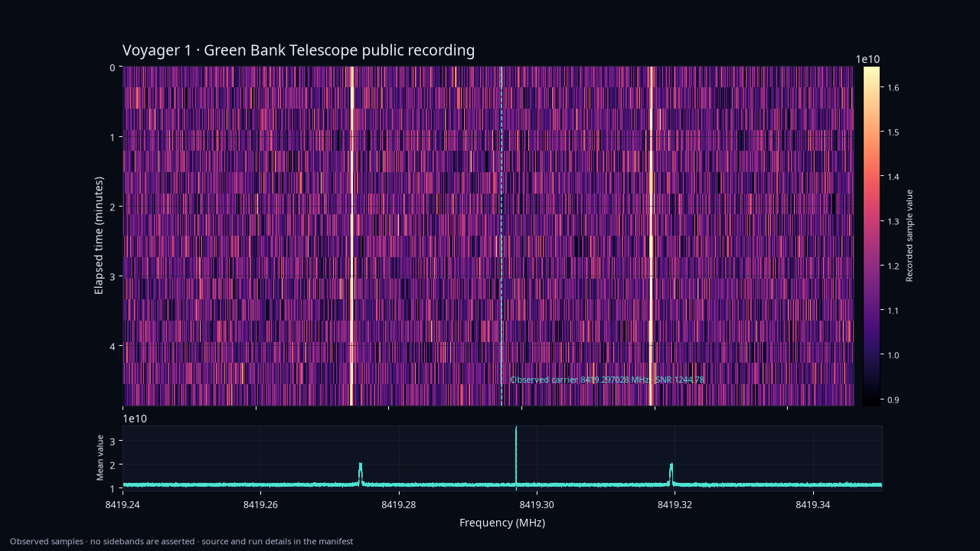
Task: Click the 1.6 colorbar tick label
Action: coord(893,88)
